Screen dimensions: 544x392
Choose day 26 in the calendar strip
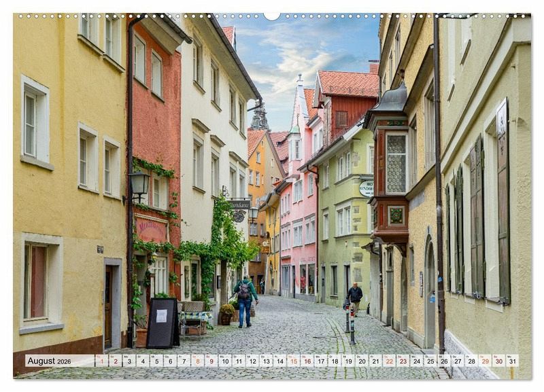[x=444, y=361]
